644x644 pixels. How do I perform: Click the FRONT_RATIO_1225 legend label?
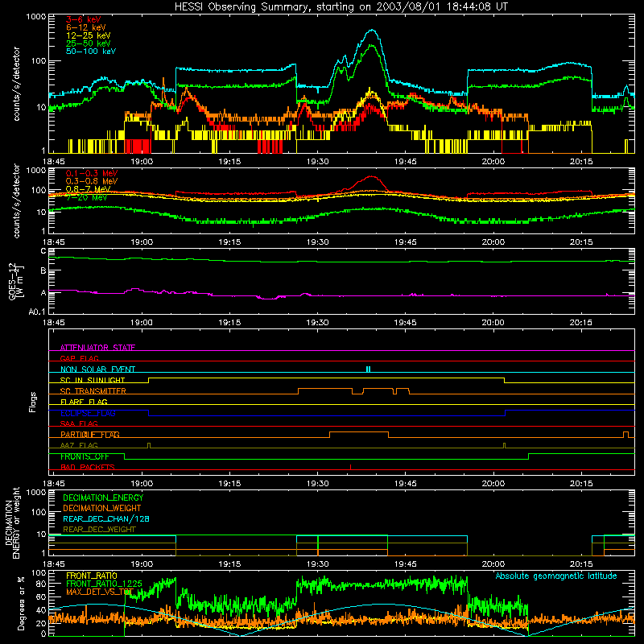(105, 584)
